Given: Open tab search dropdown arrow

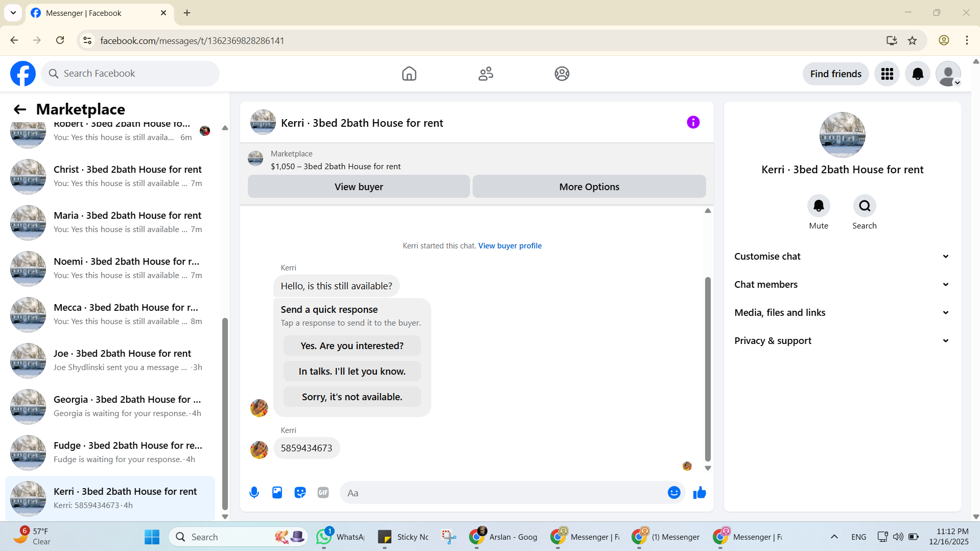Looking at the screenshot, I should 13,13.
